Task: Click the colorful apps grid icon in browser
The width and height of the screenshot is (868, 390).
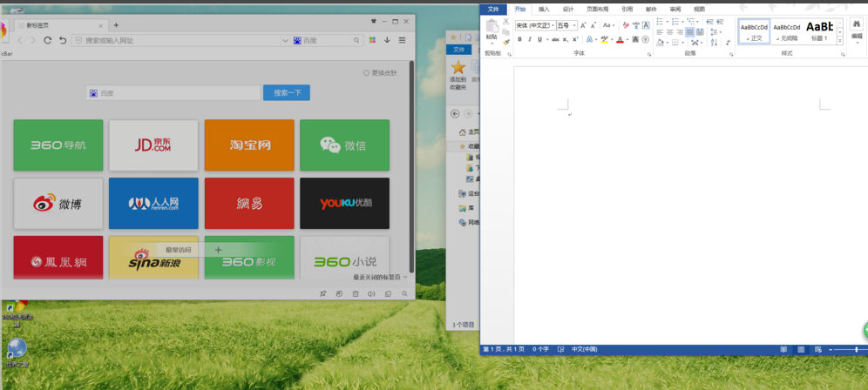Action: click(x=372, y=40)
